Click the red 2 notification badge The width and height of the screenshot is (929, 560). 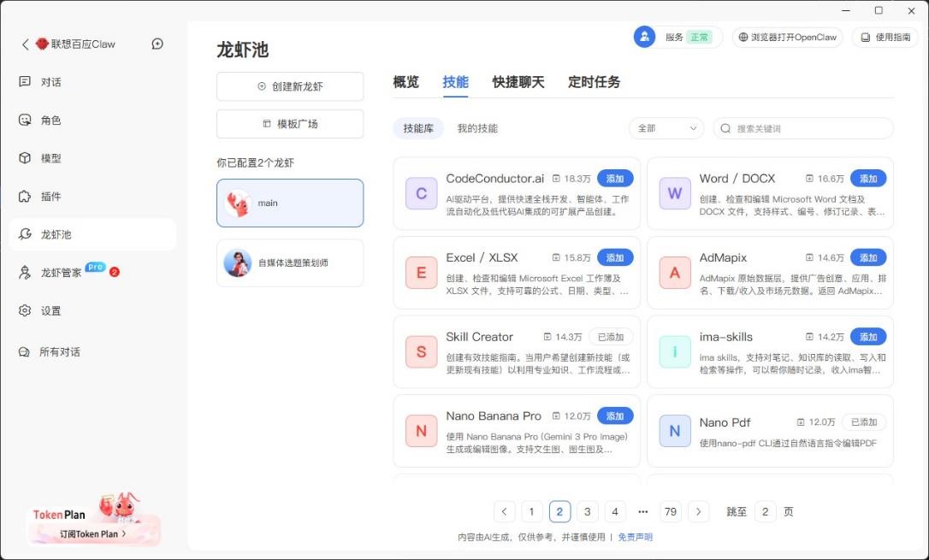click(x=115, y=272)
